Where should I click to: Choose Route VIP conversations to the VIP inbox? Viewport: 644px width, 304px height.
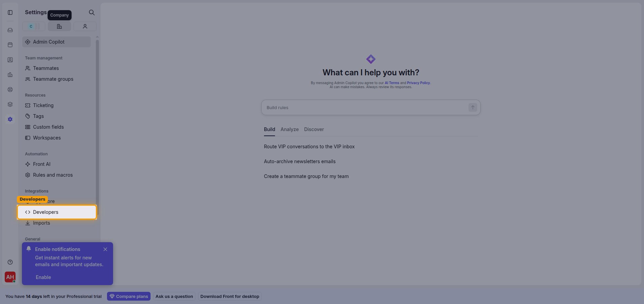tap(309, 147)
